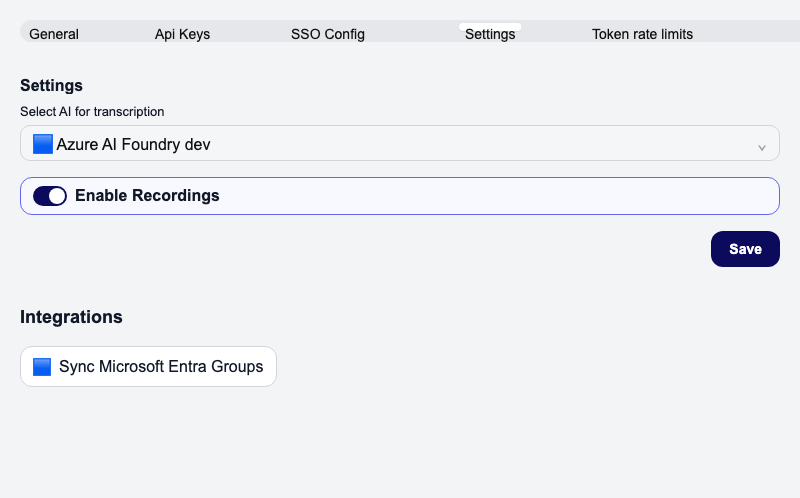Open the Api Keys tab
The height and width of the screenshot is (498, 800).
tap(182, 34)
